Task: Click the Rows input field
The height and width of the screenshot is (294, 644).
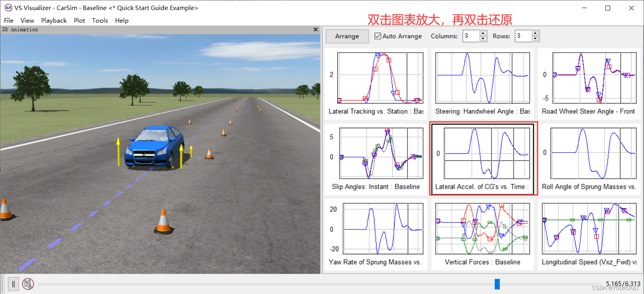Action: (523, 36)
